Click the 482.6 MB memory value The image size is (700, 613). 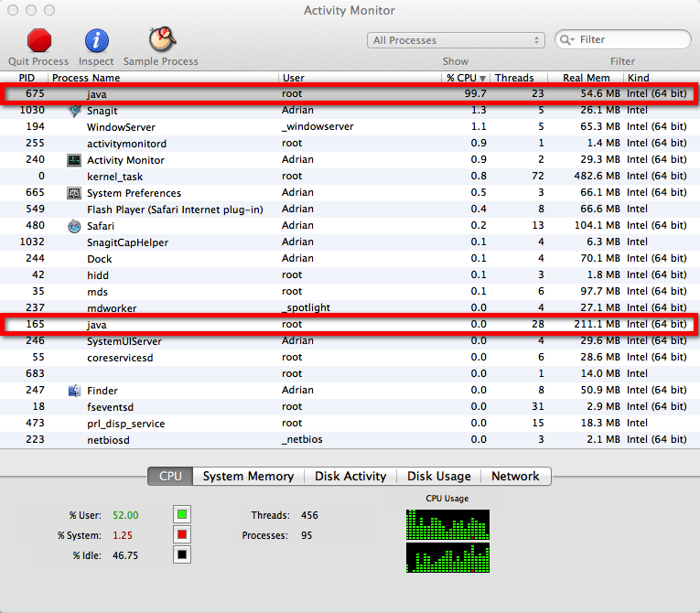[x=597, y=177]
